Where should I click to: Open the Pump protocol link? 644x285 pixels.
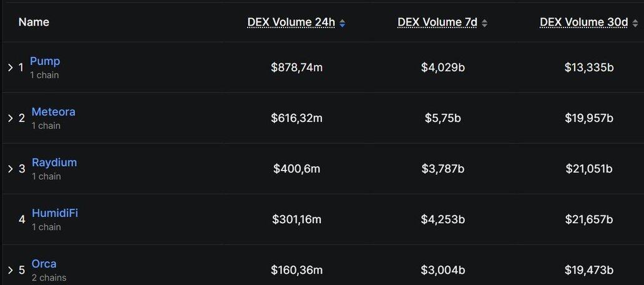(45, 61)
